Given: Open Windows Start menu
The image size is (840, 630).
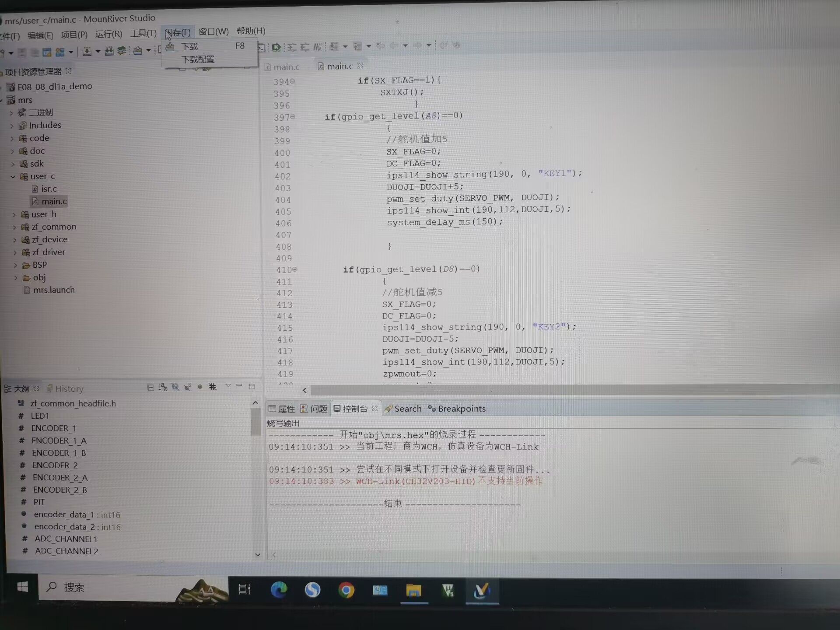Looking at the screenshot, I should [22, 587].
